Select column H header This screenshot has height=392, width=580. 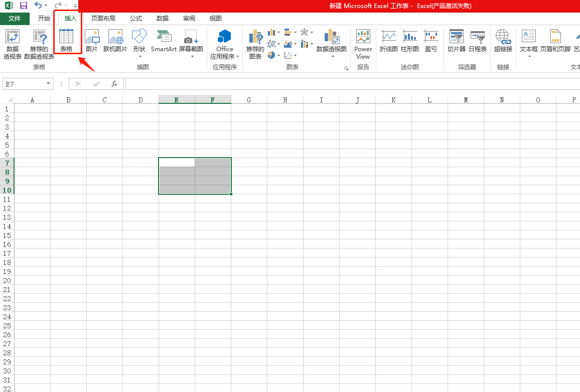pyautogui.click(x=285, y=100)
